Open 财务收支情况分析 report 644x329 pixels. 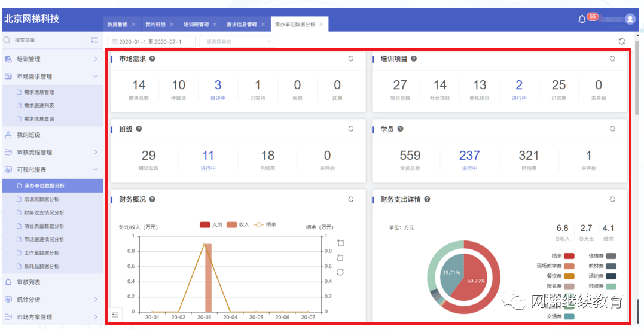point(52,213)
